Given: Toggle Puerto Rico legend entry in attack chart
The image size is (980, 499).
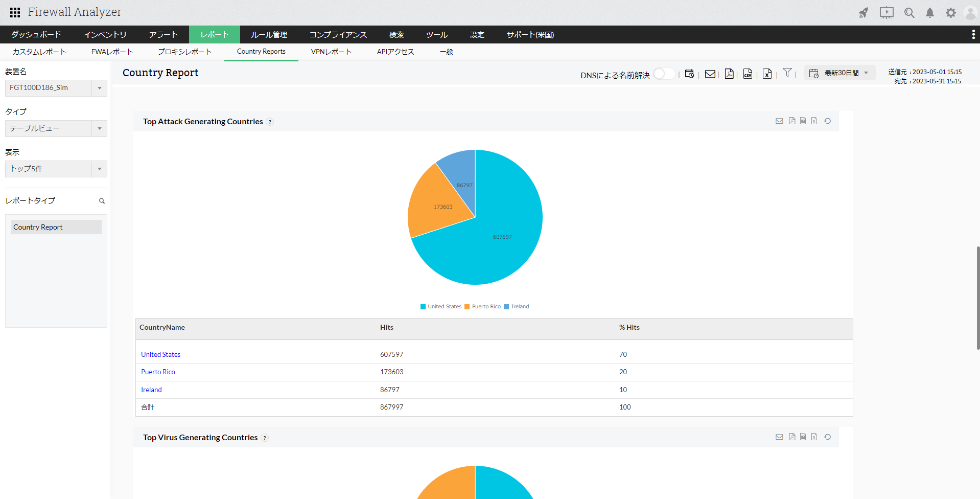Looking at the screenshot, I should click(x=483, y=307).
